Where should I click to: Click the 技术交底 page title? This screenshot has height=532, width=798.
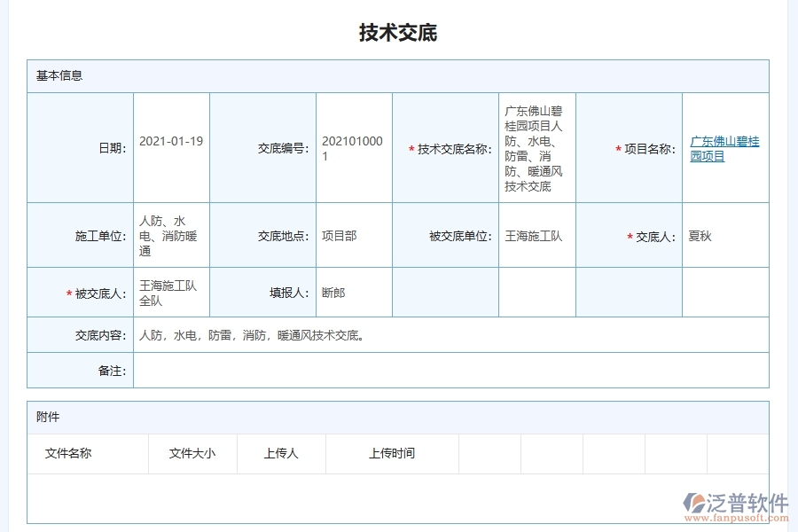[398, 33]
